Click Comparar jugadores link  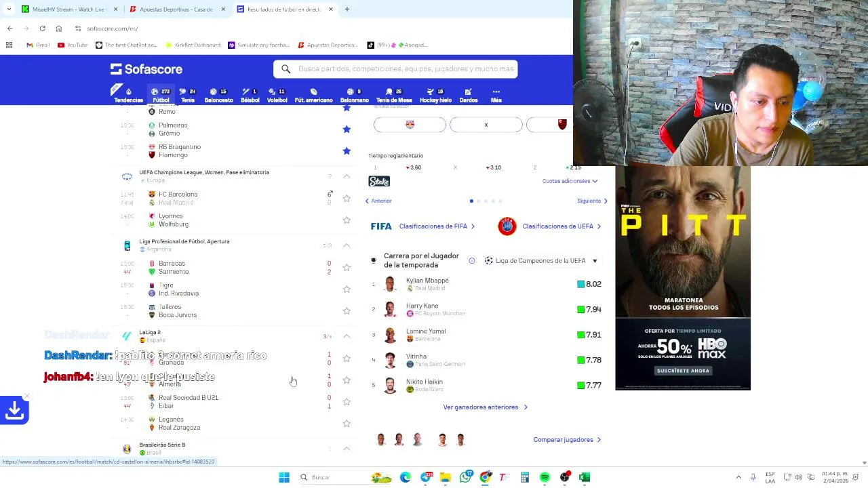click(x=567, y=440)
